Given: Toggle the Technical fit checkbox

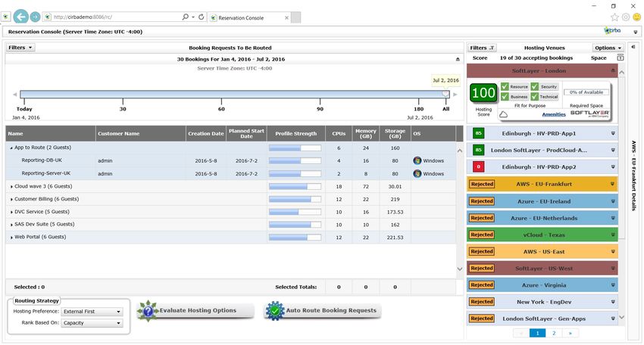Looking at the screenshot, I should tap(534, 96).
